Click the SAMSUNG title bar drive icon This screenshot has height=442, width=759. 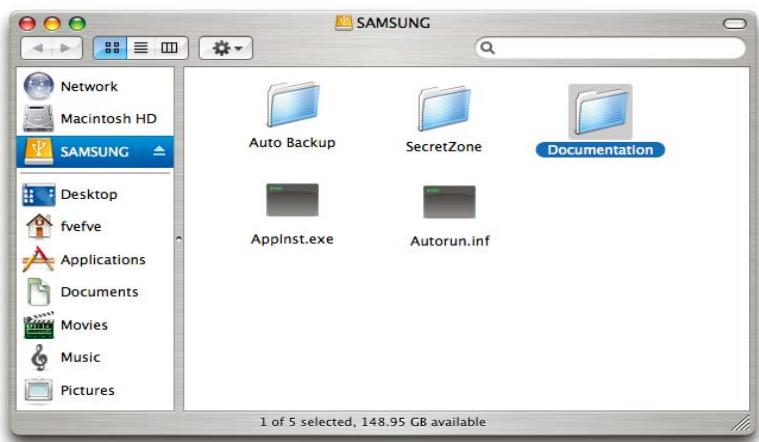[344, 22]
